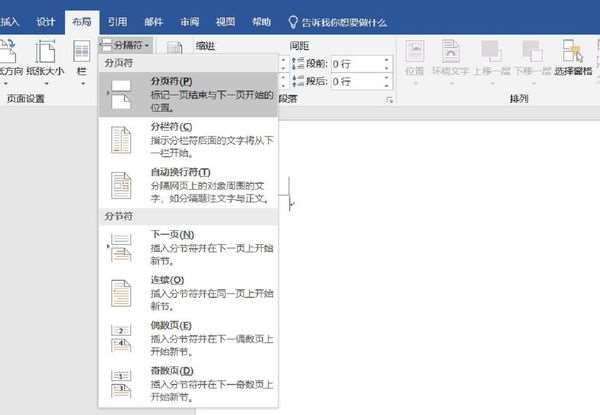Collapse the 分隔符 breaks dropdown
The width and height of the screenshot is (600, 415).
click(126, 45)
